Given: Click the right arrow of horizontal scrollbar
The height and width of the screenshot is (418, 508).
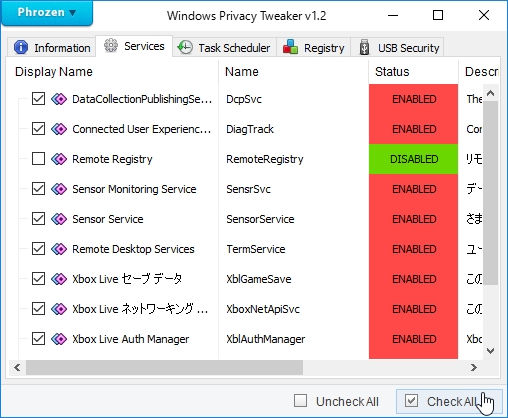Looking at the screenshot, I should [x=474, y=367].
